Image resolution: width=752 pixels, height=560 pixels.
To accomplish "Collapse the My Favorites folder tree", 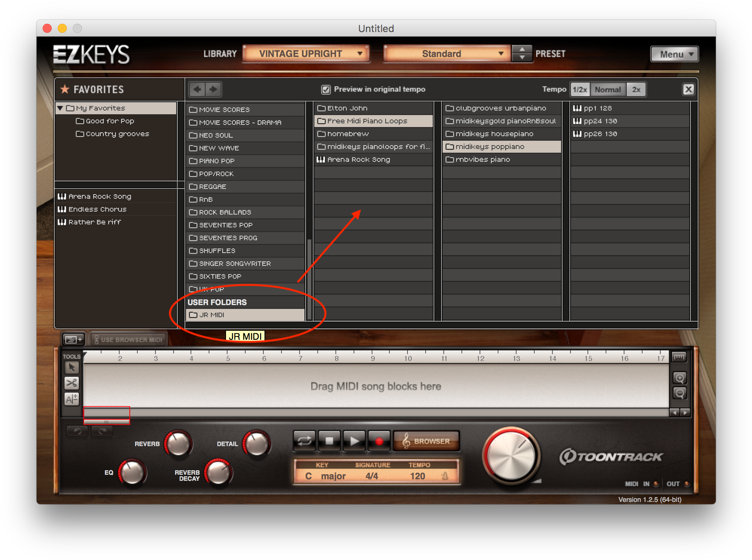I will click(x=60, y=108).
